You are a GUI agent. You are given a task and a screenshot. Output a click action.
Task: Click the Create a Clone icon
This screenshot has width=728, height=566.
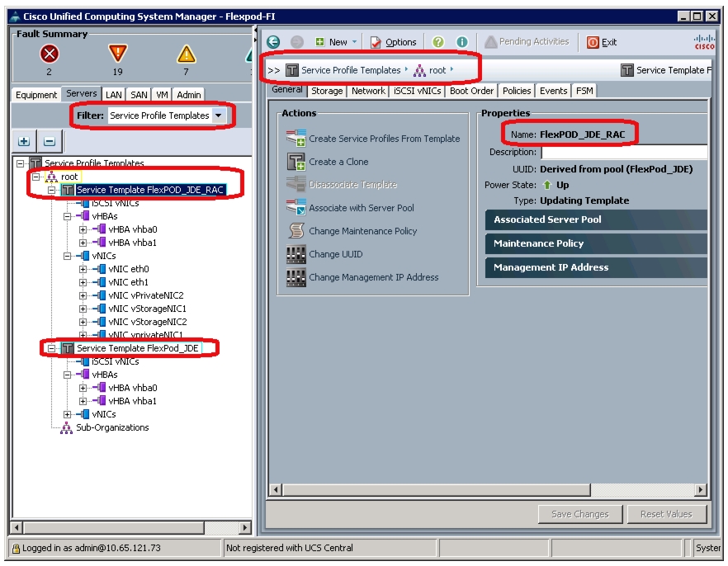coord(295,162)
